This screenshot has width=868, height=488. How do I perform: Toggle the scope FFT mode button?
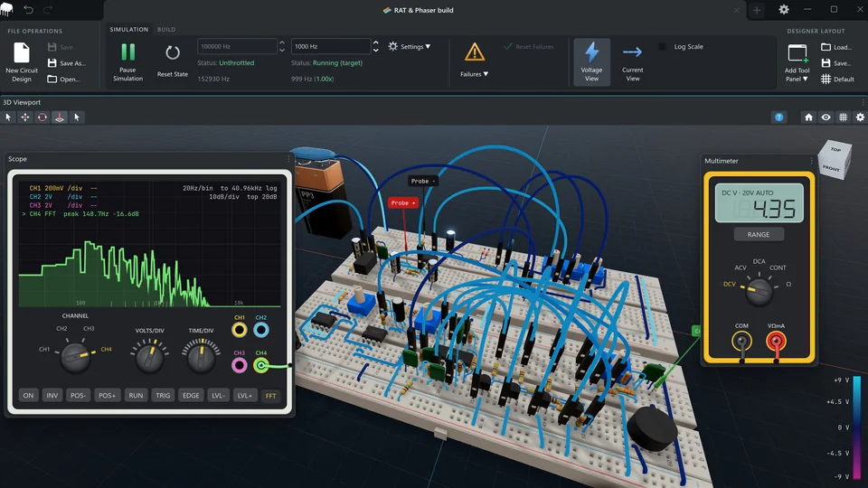[x=270, y=396]
